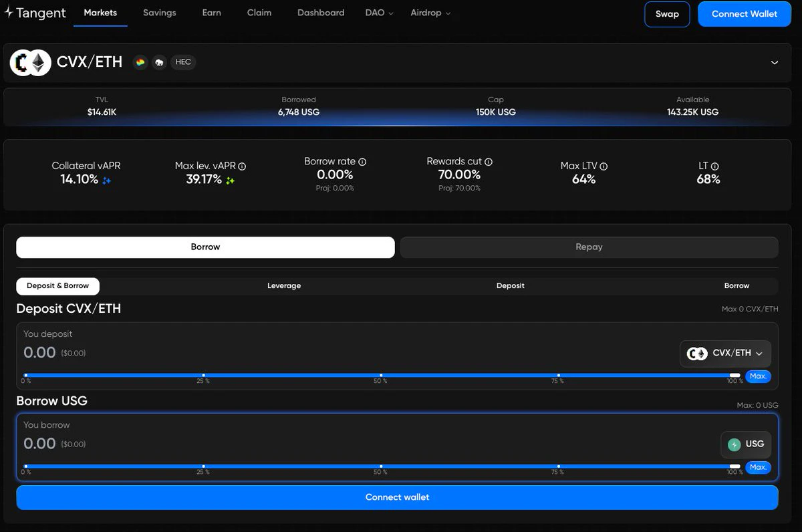Click the rainbow Curve protocol badge icon
Screen dimensions: 802x532
pos(140,62)
